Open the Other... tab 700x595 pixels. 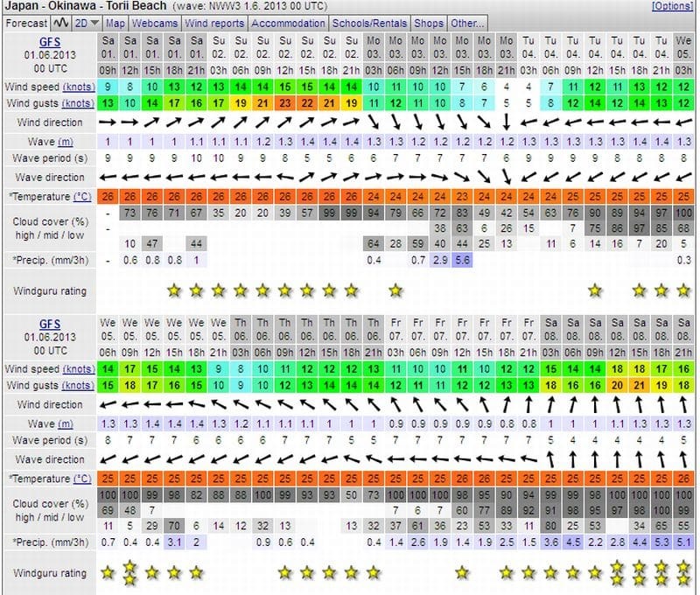coord(467,24)
